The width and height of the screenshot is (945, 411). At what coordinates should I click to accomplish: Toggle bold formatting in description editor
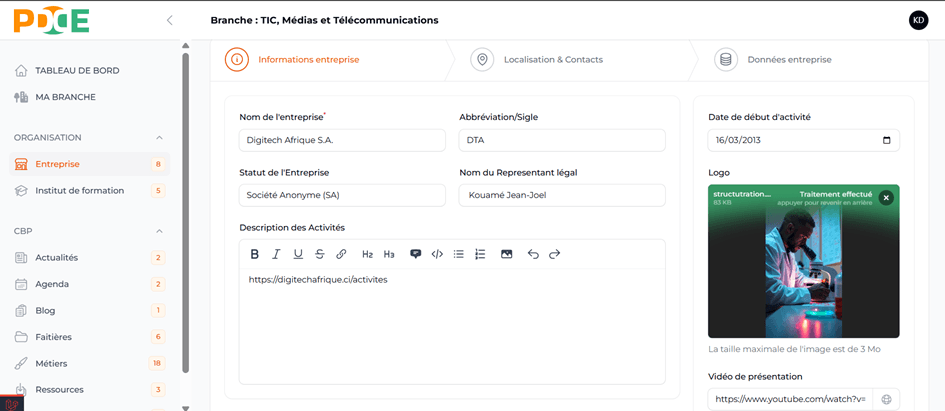255,254
